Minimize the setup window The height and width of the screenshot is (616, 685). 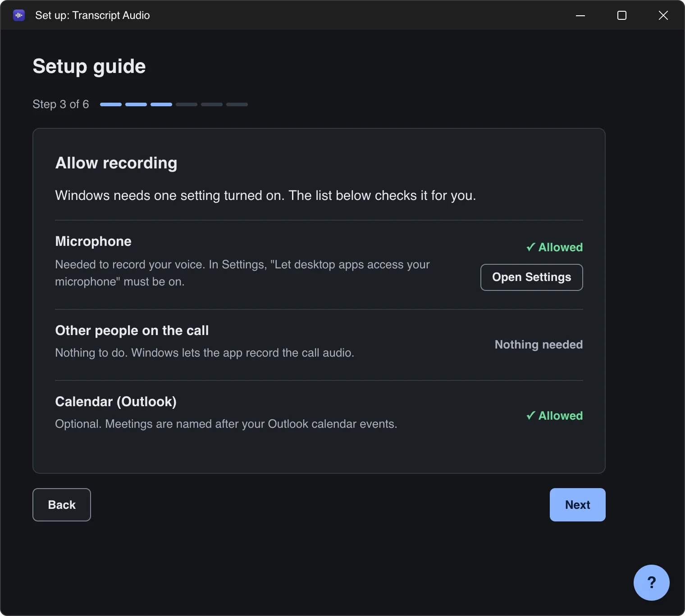tap(580, 15)
